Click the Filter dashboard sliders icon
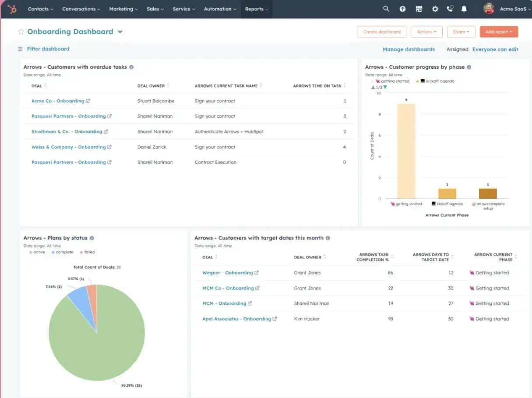 pos(20,49)
